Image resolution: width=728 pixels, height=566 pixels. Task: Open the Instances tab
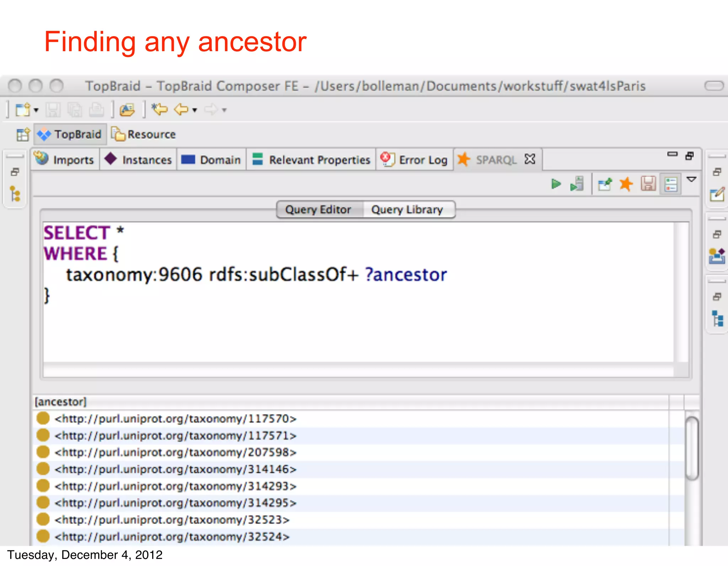138,160
